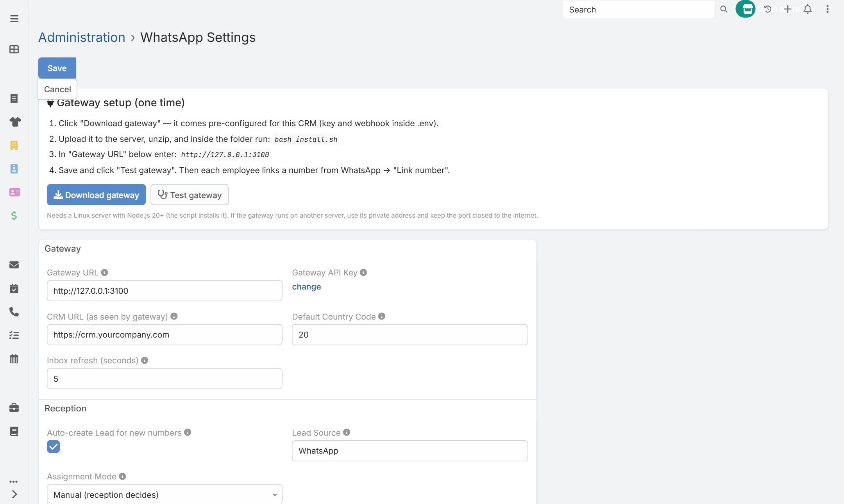Open the briefcase icon in sidebar
844x504 pixels.
[14, 408]
